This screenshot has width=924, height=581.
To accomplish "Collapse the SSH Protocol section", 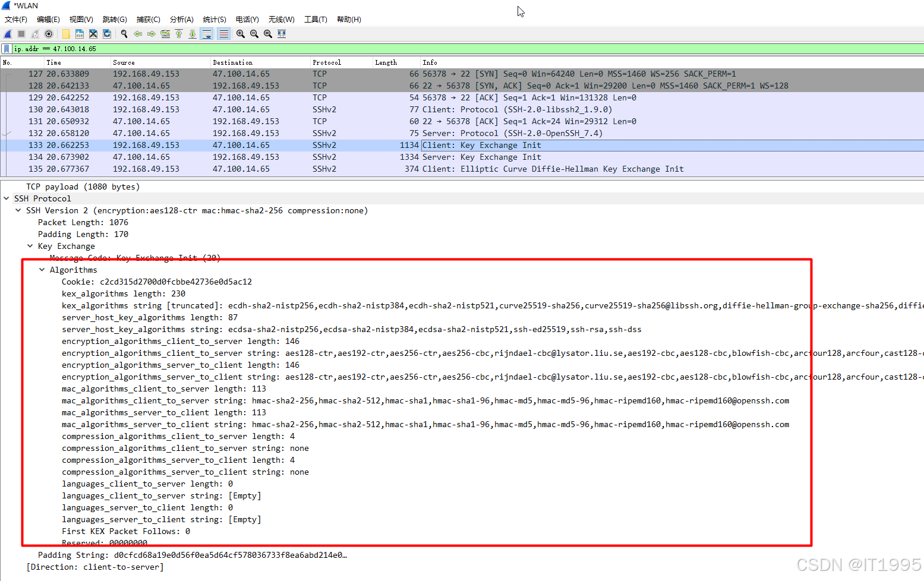I will pos(6,198).
